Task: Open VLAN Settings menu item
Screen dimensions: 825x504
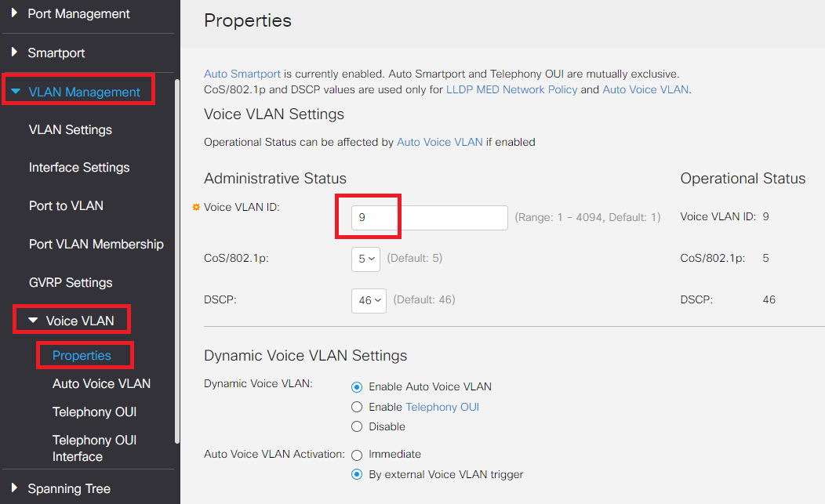Action: click(x=71, y=129)
